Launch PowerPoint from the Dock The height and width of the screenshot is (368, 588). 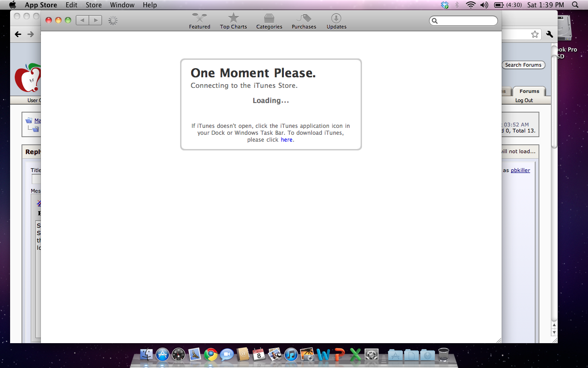(339, 355)
